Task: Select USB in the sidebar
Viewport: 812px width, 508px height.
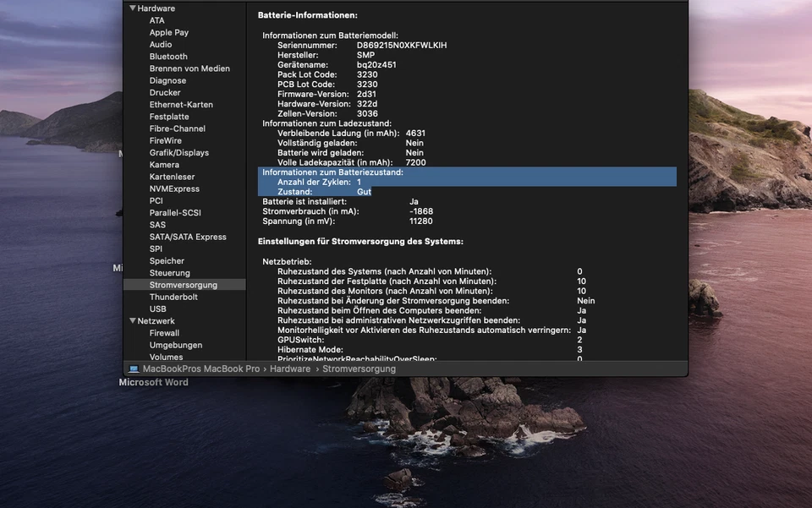Action: point(157,309)
